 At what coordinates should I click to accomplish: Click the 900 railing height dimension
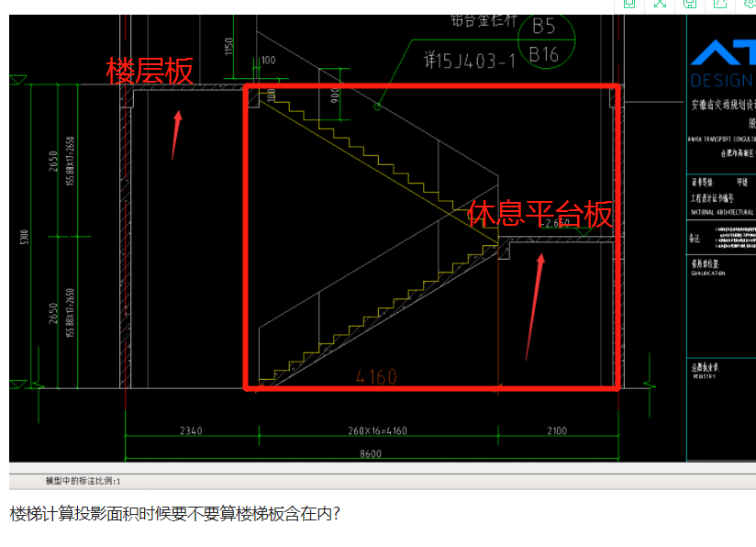[x=335, y=95]
